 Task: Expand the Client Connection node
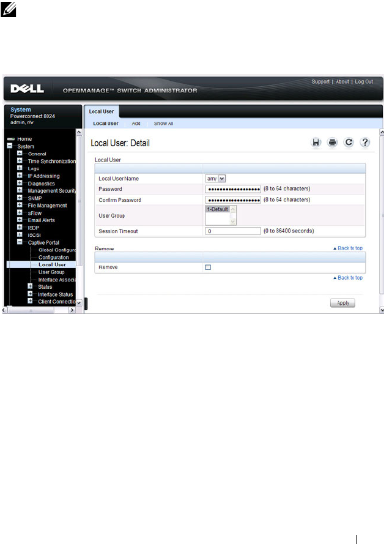(30, 301)
